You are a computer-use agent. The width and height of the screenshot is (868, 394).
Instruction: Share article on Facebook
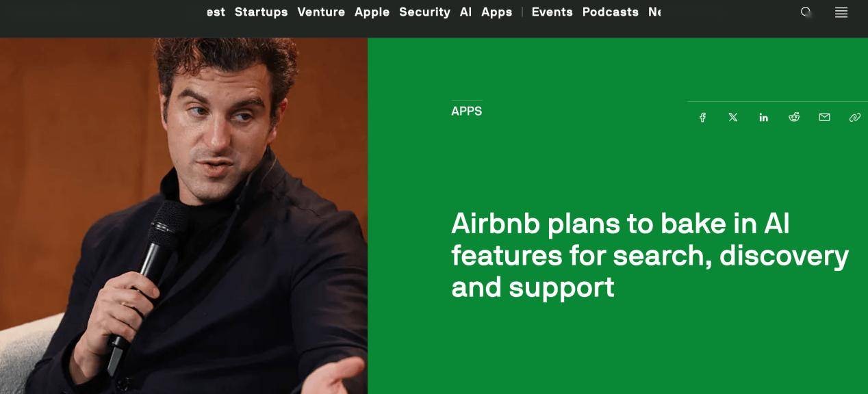(702, 118)
